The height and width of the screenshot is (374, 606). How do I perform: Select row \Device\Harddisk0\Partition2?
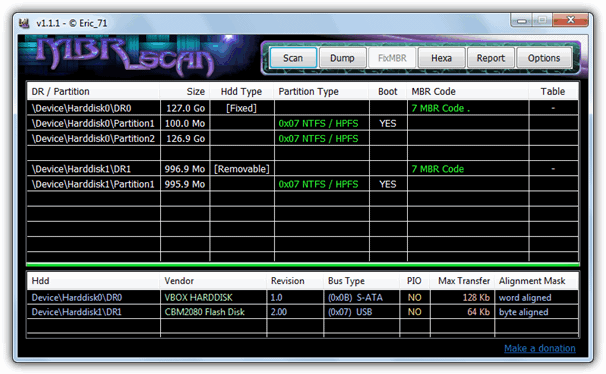(x=303, y=138)
